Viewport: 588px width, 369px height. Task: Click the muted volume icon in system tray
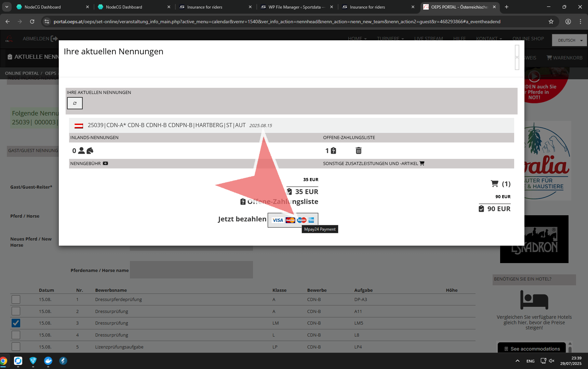(551, 361)
